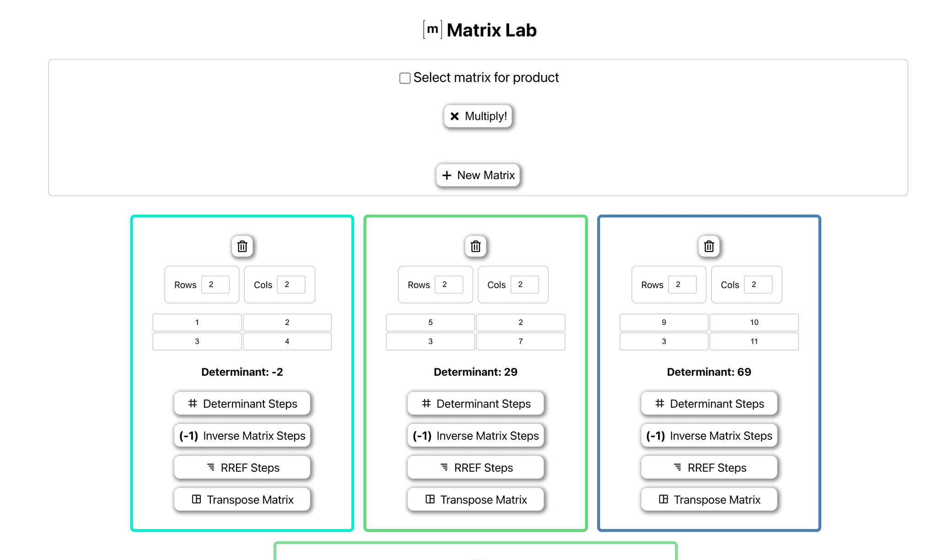This screenshot has width=937, height=560.
Task: Check the product selection checkbox
Action: pos(405,77)
